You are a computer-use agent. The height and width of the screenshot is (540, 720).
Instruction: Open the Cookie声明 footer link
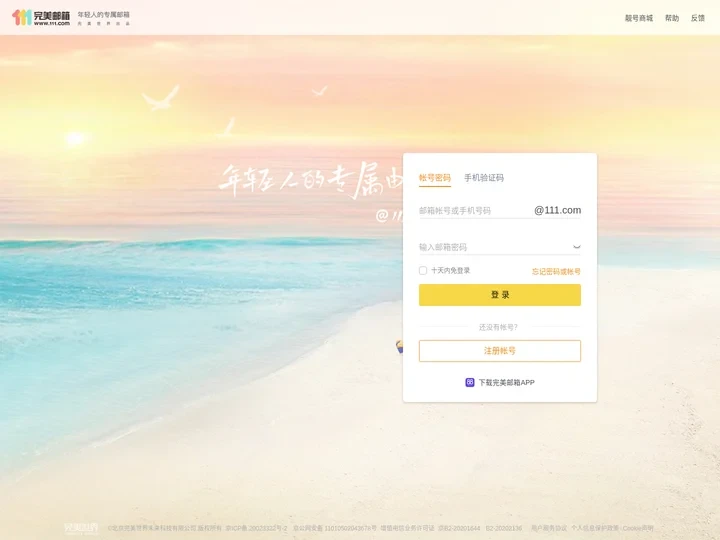638,528
